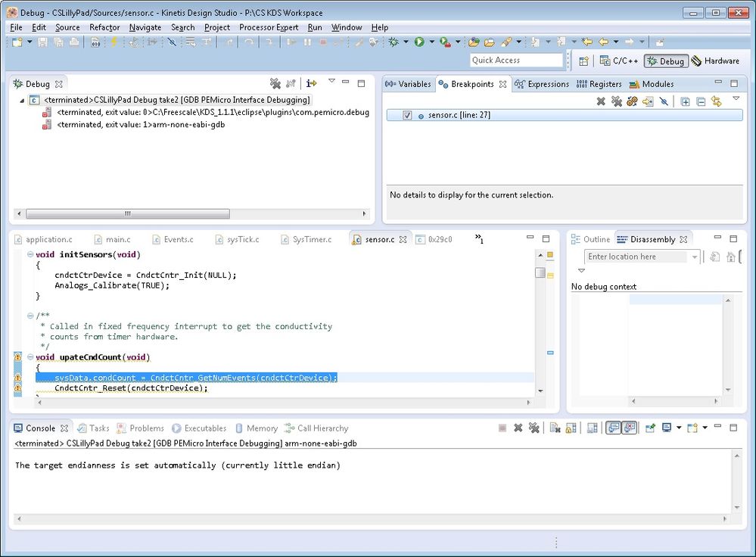Open the Window menu
The width and height of the screenshot is (756, 557).
click(347, 27)
